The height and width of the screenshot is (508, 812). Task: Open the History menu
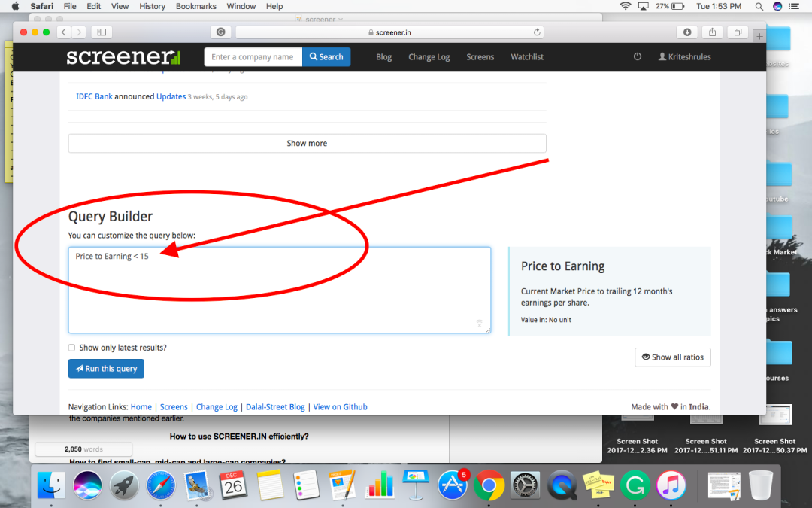pyautogui.click(x=152, y=6)
